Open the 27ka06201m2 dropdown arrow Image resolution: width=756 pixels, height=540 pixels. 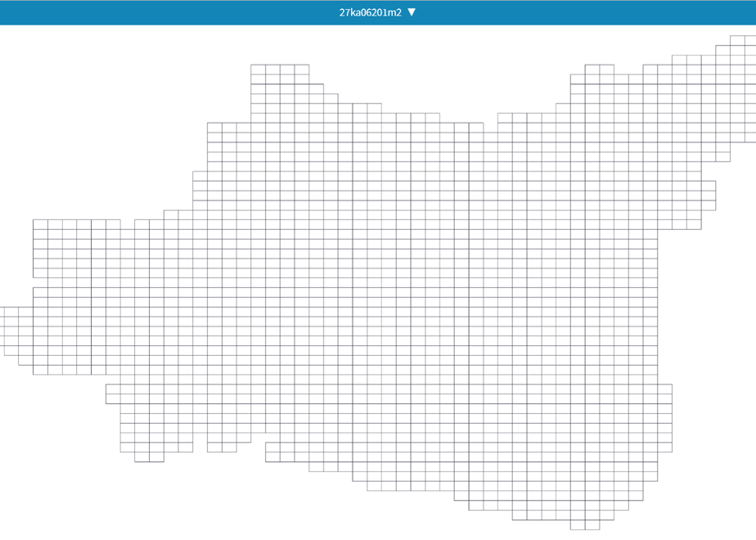[x=412, y=12]
